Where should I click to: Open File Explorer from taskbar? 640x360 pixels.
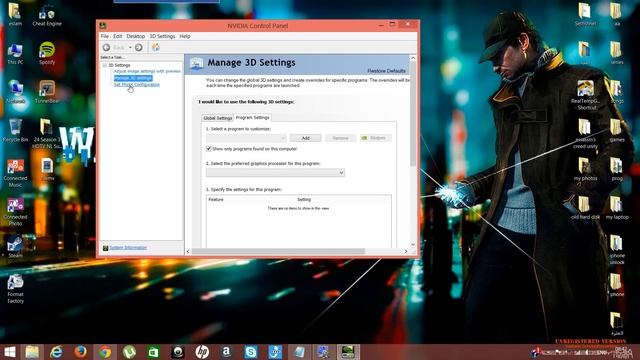point(32,352)
